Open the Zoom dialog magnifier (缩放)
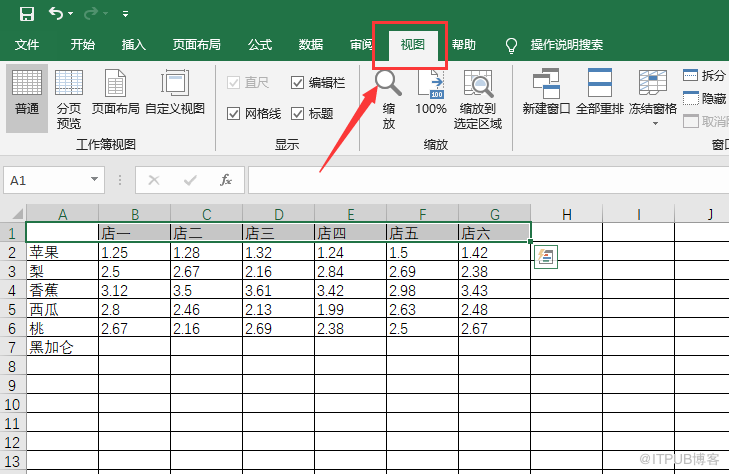 pyautogui.click(x=389, y=98)
